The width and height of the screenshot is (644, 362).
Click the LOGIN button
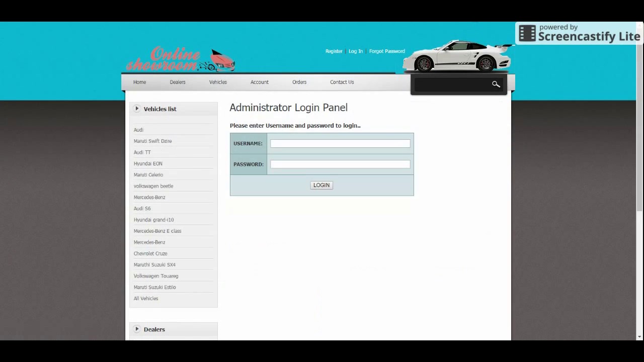click(x=321, y=185)
